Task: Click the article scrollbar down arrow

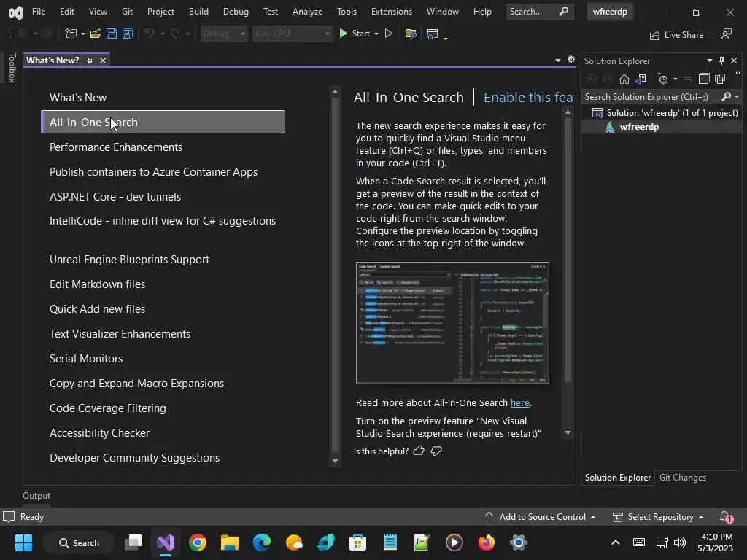Action: [568, 433]
